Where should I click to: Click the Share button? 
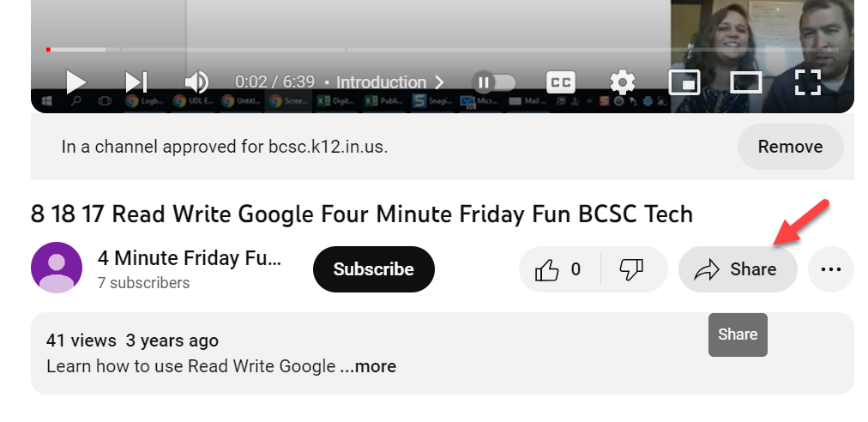(738, 269)
